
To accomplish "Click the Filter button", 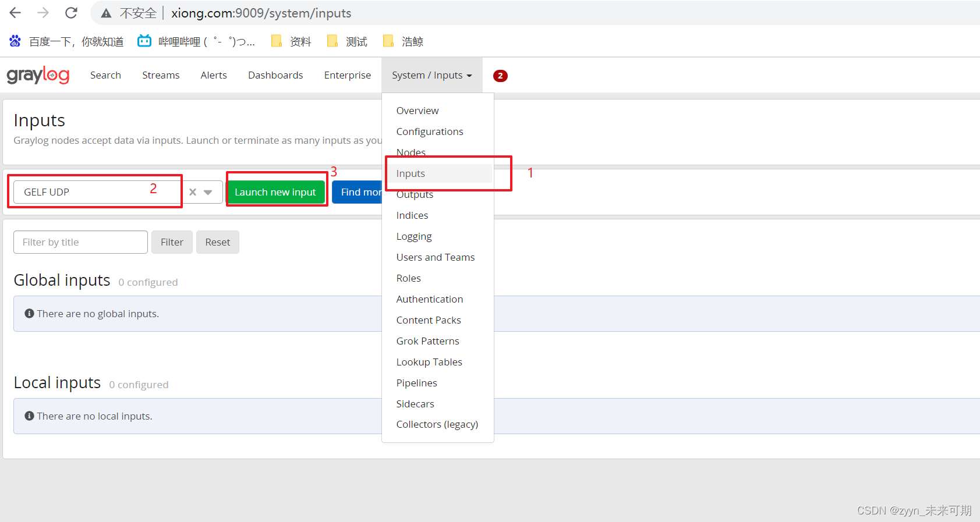I will [x=172, y=242].
